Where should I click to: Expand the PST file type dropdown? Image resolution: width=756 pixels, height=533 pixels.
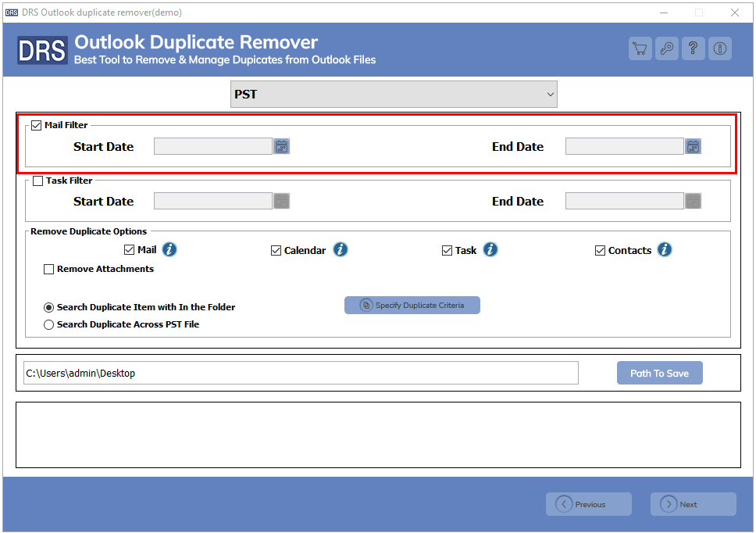(x=394, y=94)
